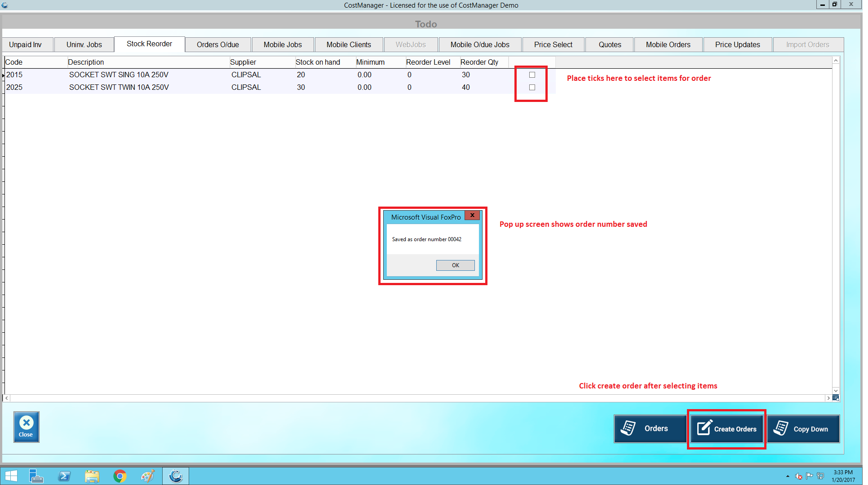Open the Price Select tab
Viewport: 868px width, 485px height.
tap(553, 45)
